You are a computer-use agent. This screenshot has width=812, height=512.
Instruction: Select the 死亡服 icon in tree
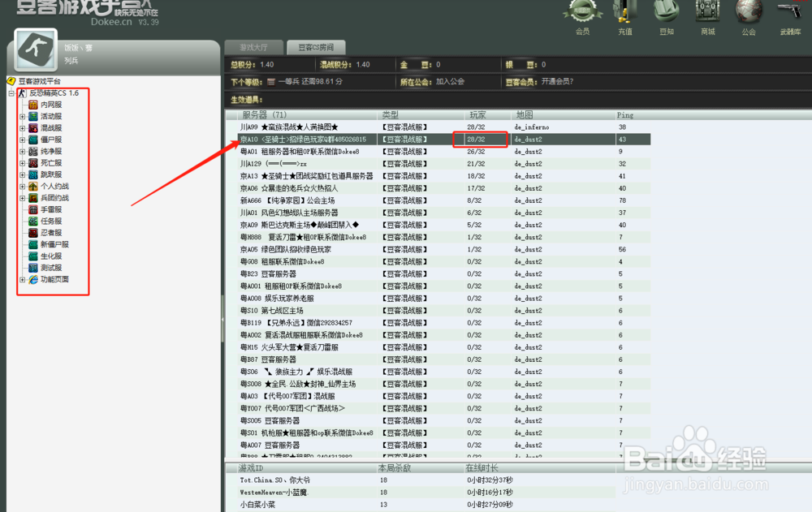[33, 163]
